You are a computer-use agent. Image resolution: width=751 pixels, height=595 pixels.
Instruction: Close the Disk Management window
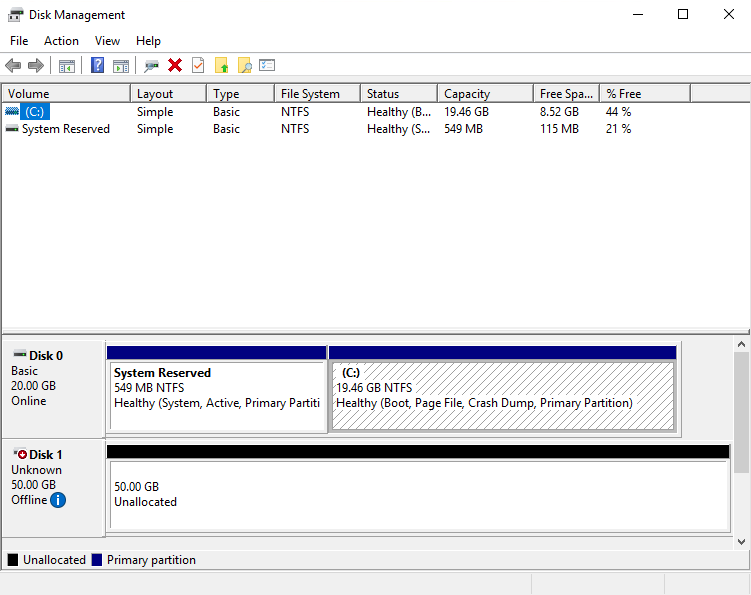click(728, 14)
